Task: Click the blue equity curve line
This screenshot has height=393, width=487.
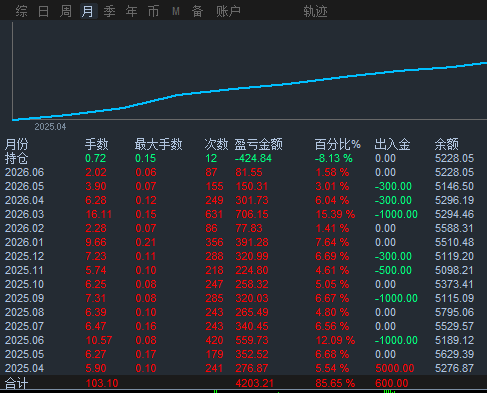Action: (250, 88)
